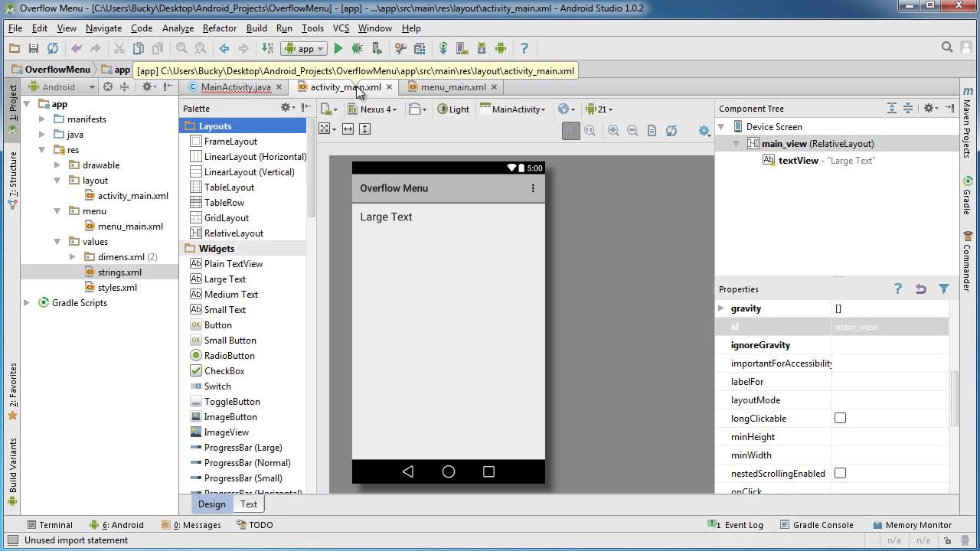Open the Gradle Console

click(817, 525)
